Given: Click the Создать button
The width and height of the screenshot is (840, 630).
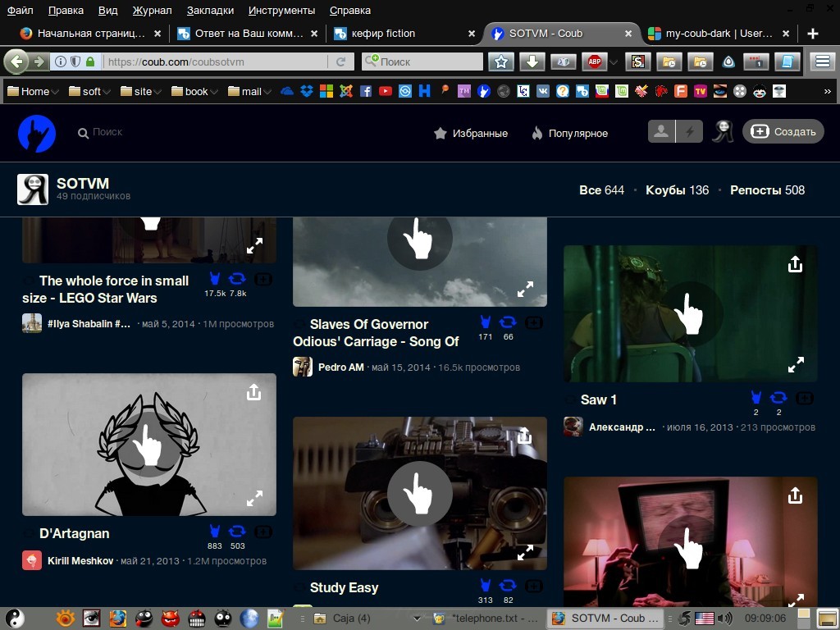Looking at the screenshot, I should pos(783,132).
